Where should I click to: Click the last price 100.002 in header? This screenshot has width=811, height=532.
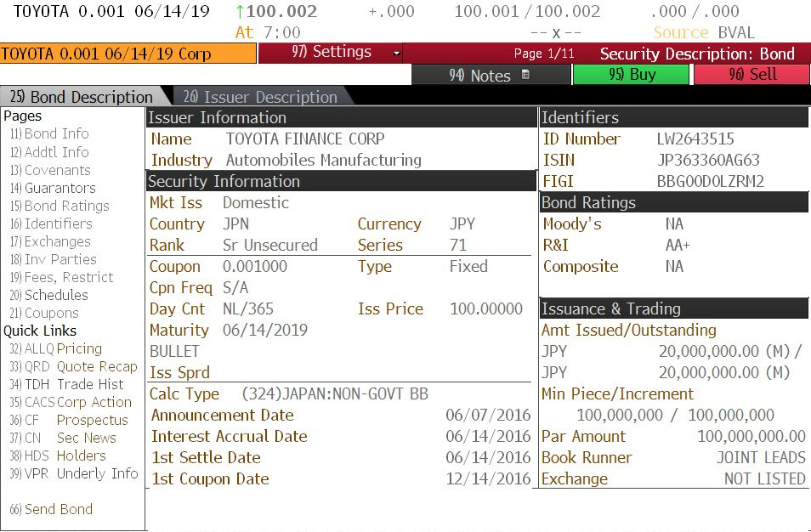pyautogui.click(x=281, y=11)
